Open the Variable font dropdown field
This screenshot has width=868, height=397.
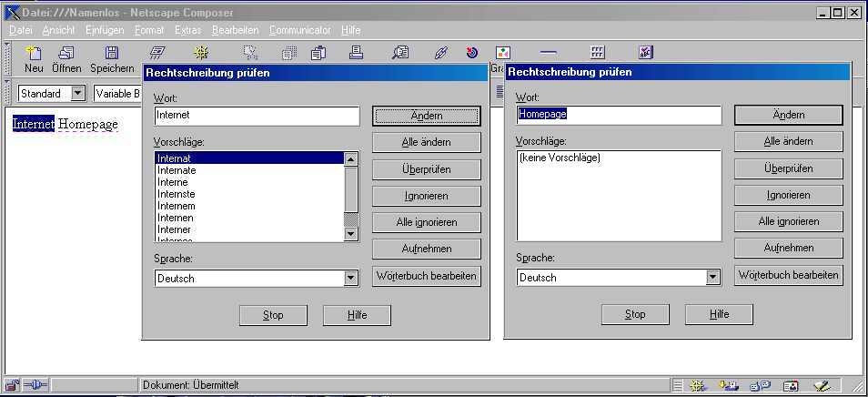click(117, 94)
